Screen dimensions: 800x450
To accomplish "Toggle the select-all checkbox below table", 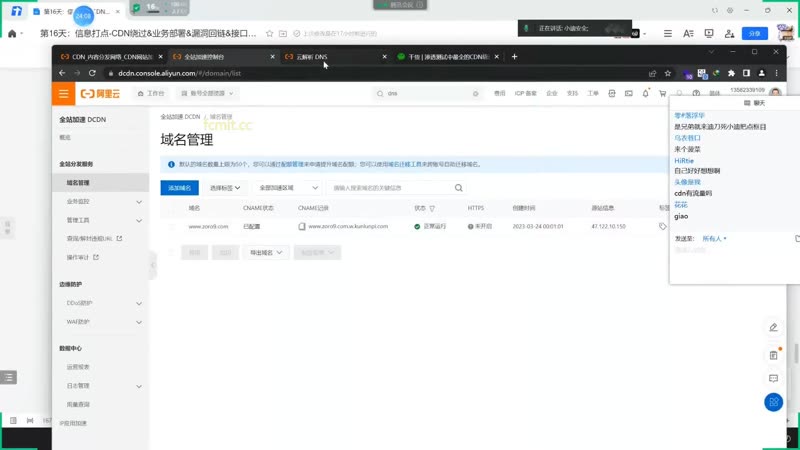I will click(x=171, y=253).
